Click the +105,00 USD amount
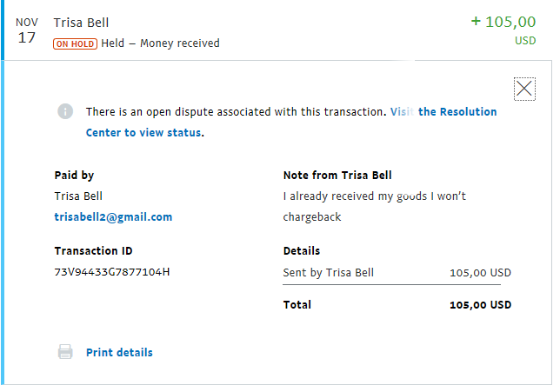This screenshot has width=560, height=392. (503, 30)
